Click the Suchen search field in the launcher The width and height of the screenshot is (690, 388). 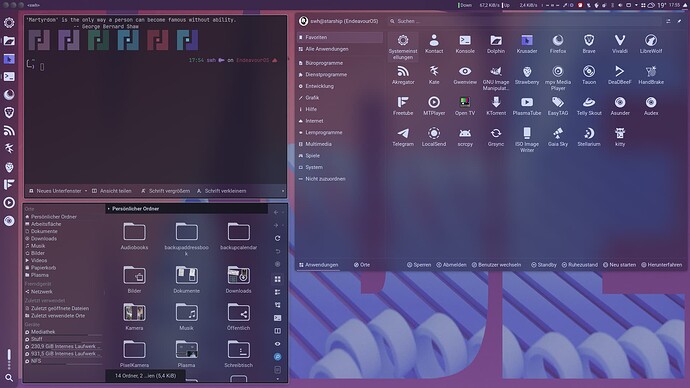pos(525,21)
